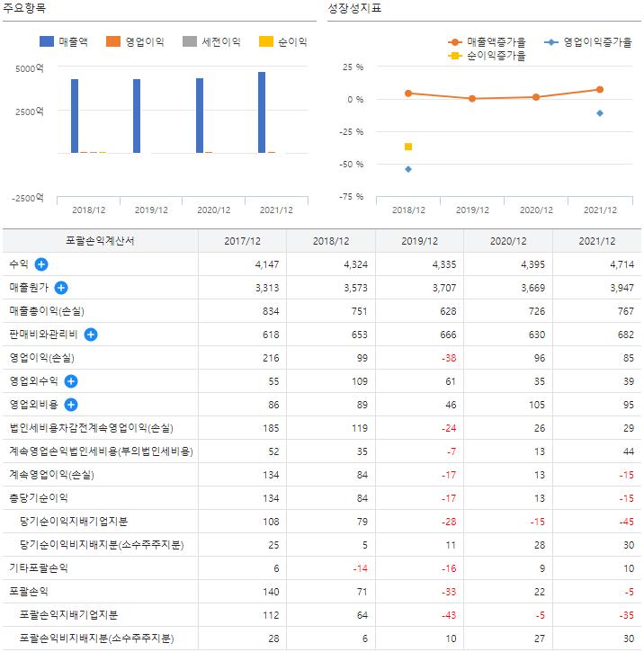Click 당기순이익지배기업지분 2021/12 value -45
The width and height of the screenshot is (644, 652).
pos(627,522)
